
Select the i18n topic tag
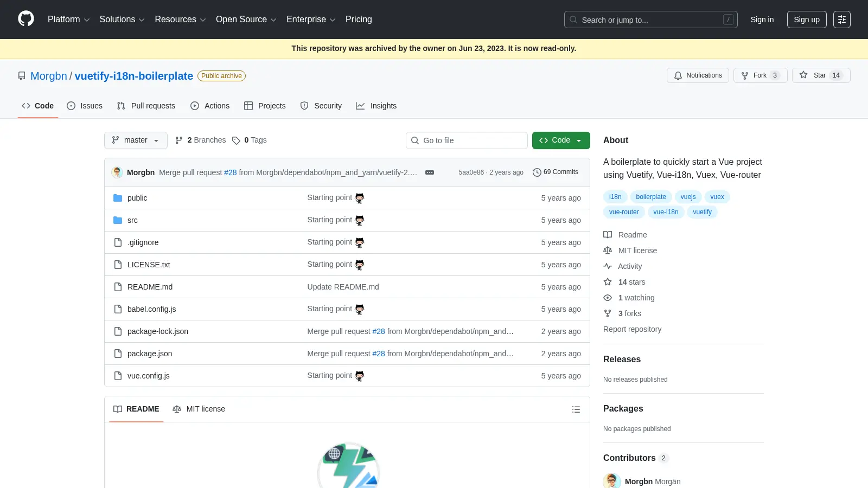click(x=615, y=197)
